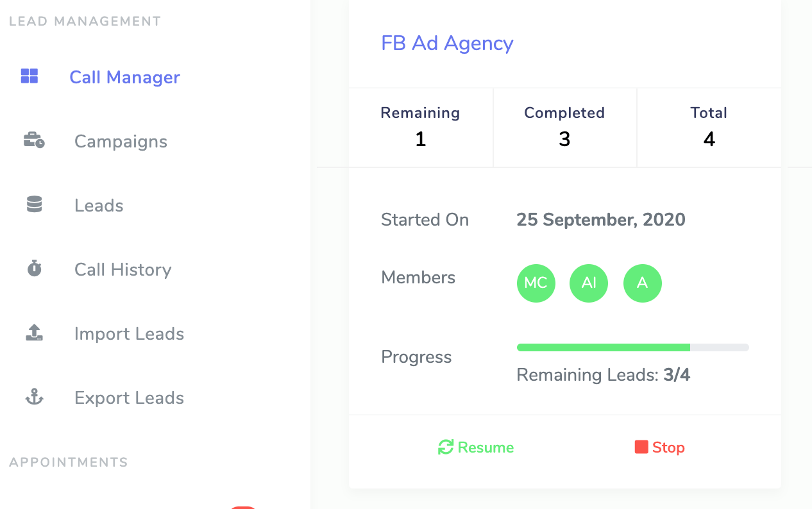Navigate to Export Leads
The height and width of the screenshot is (509, 812).
pyautogui.click(x=129, y=398)
